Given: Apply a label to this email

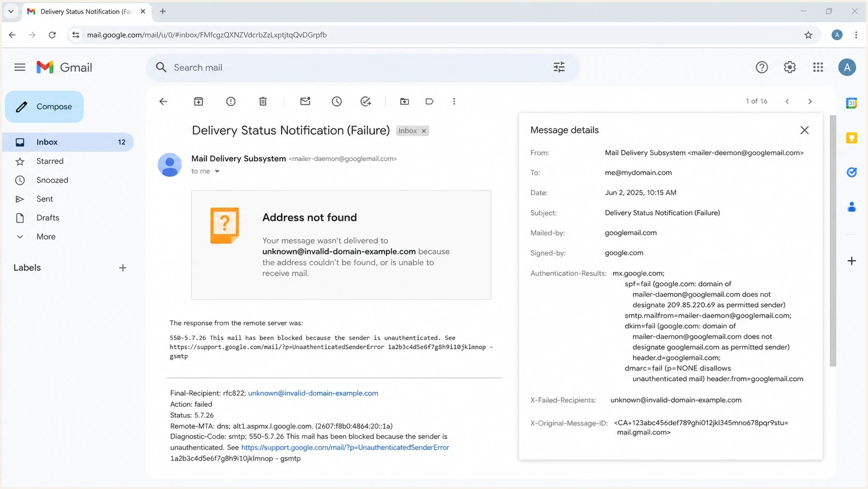Looking at the screenshot, I should (429, 101).
